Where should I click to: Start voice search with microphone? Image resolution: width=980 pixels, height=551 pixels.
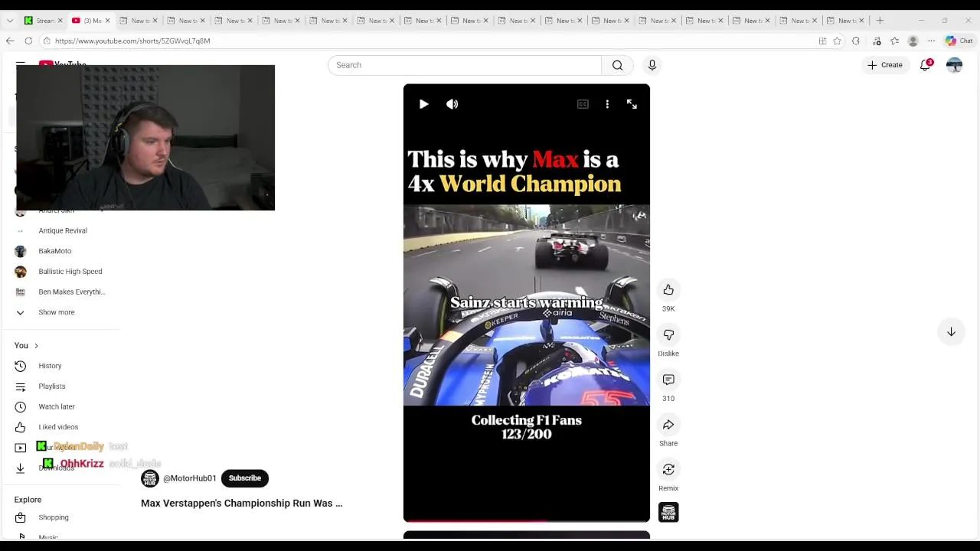click(652, 65)
